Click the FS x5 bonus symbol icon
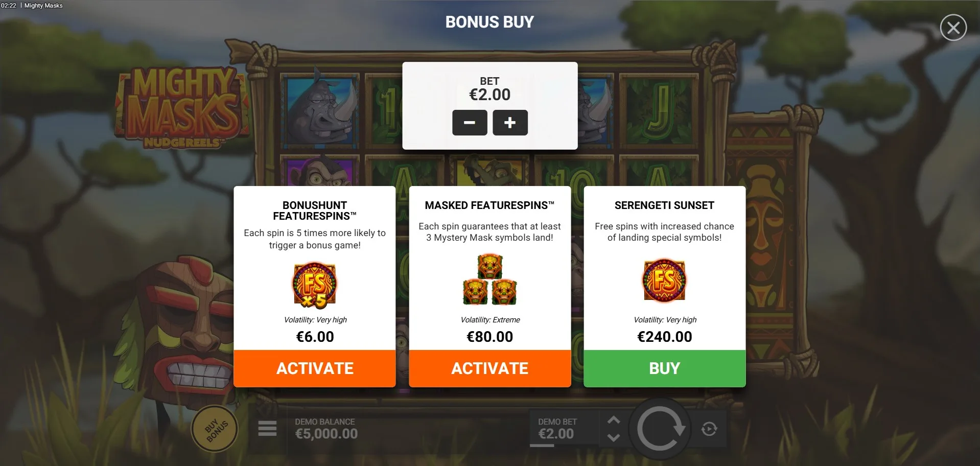 tap(315, 285)
